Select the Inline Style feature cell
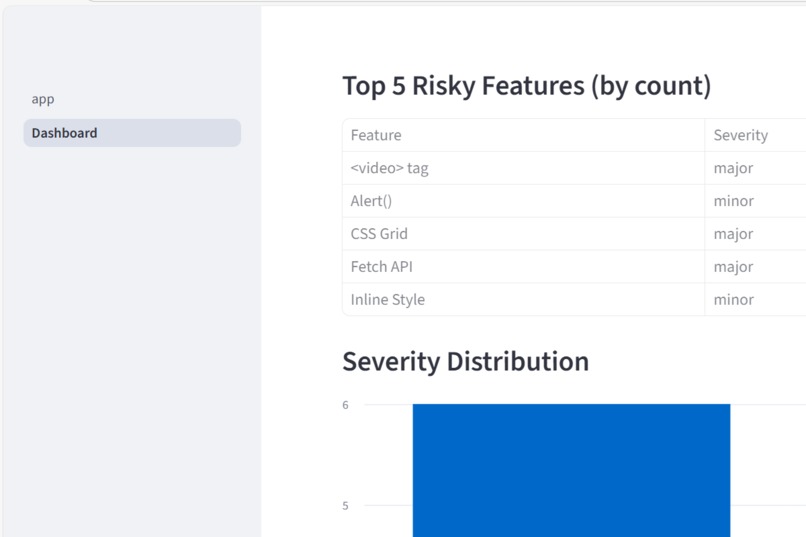 click(523, 300)
